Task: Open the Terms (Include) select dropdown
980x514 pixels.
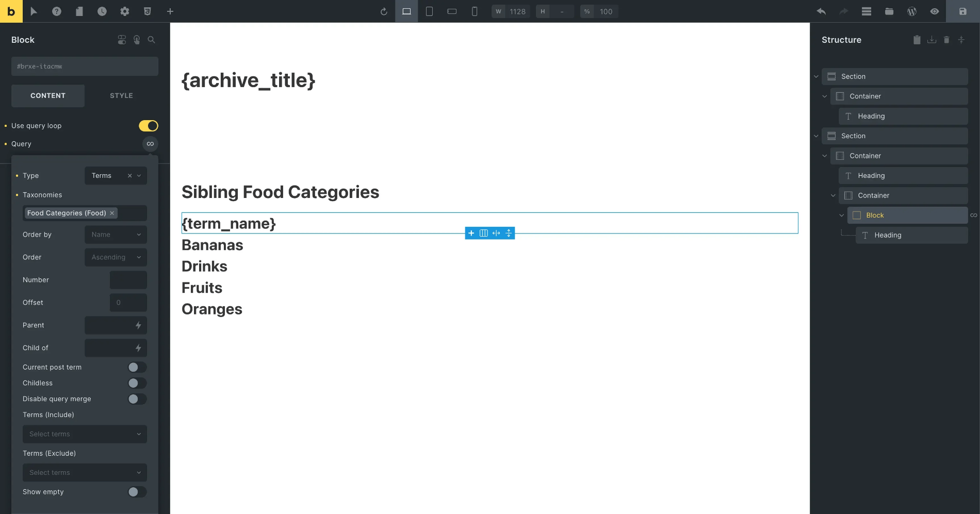Action: click(x=85, y=434)
